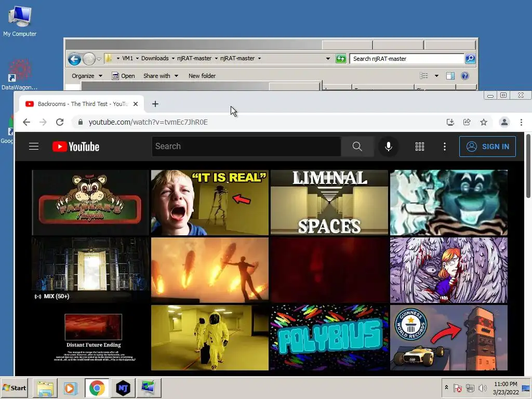Open My Computer desktop icon
Viewport: 532px width, 399px height.
(20, 21)
